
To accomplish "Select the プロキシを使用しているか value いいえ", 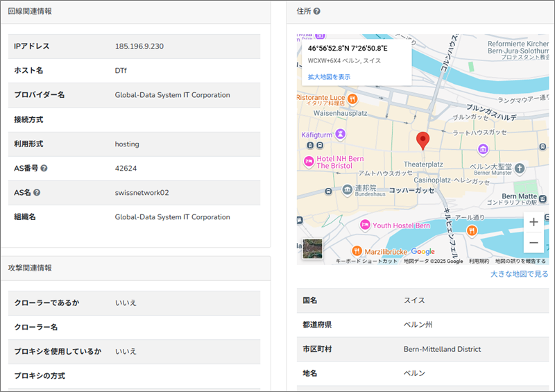I will click(126, 351).
